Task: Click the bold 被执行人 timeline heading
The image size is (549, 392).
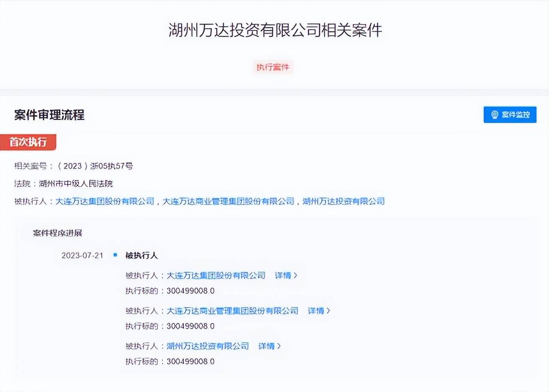Action: pos(142,256)
